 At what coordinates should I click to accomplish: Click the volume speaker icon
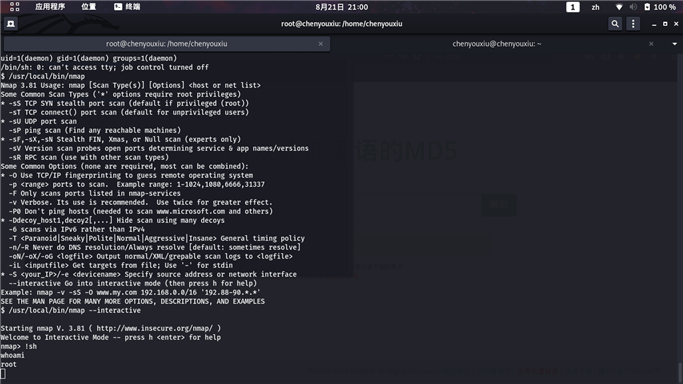633,7
